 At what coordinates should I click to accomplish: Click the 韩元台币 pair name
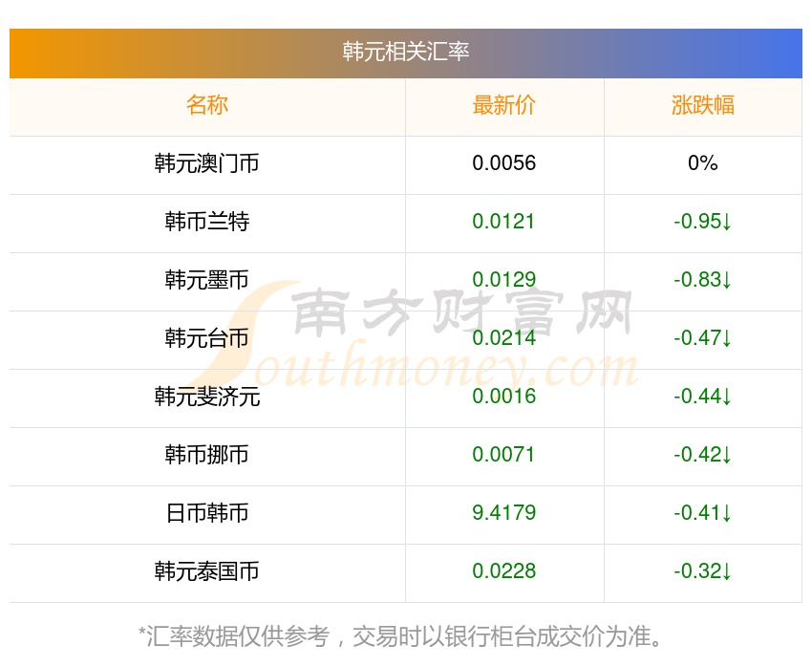(207, 338)
